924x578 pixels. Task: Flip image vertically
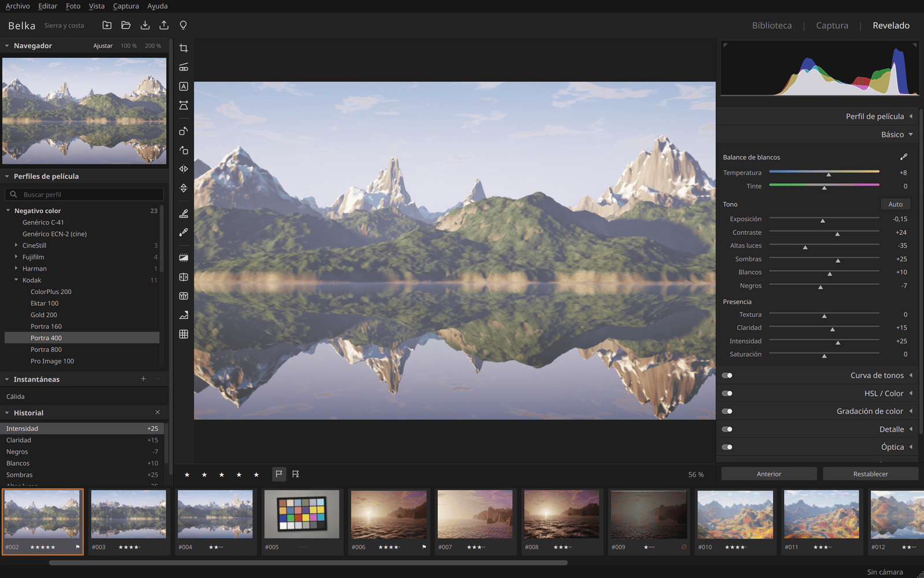(184, 188)
